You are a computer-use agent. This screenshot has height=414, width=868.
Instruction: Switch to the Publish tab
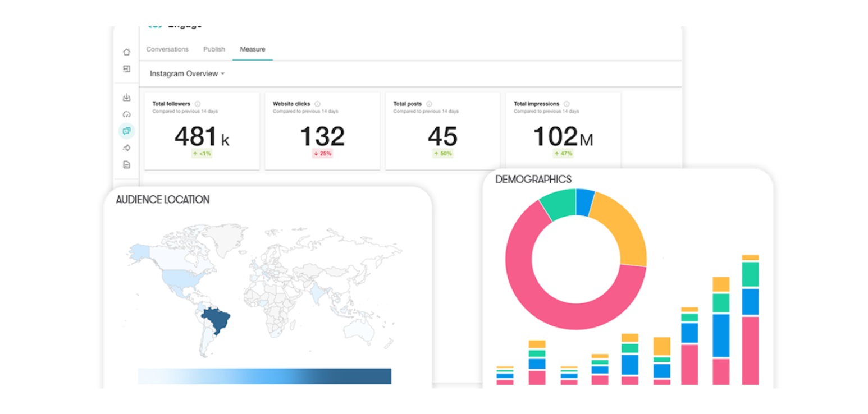pyautogui.click(x=214, y=49)
